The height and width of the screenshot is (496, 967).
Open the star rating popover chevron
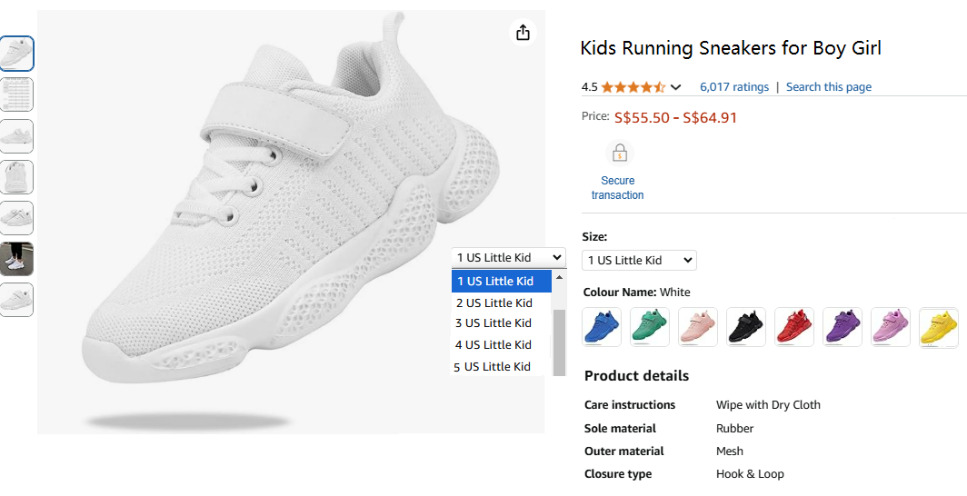676,88
